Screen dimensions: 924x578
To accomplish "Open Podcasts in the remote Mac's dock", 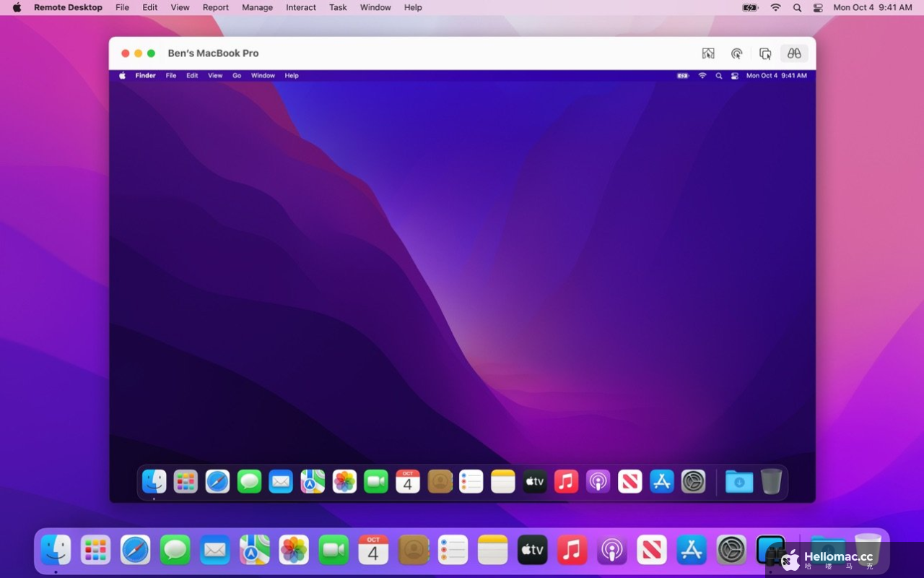I will pyautogui.click(x=598, y=481).
